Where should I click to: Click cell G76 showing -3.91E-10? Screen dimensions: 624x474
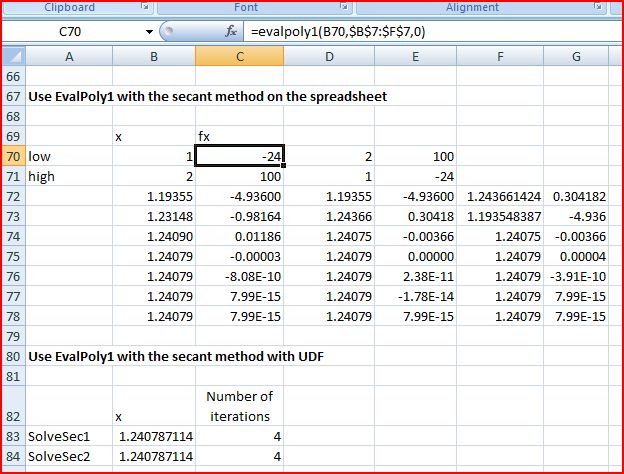point(576,276)
